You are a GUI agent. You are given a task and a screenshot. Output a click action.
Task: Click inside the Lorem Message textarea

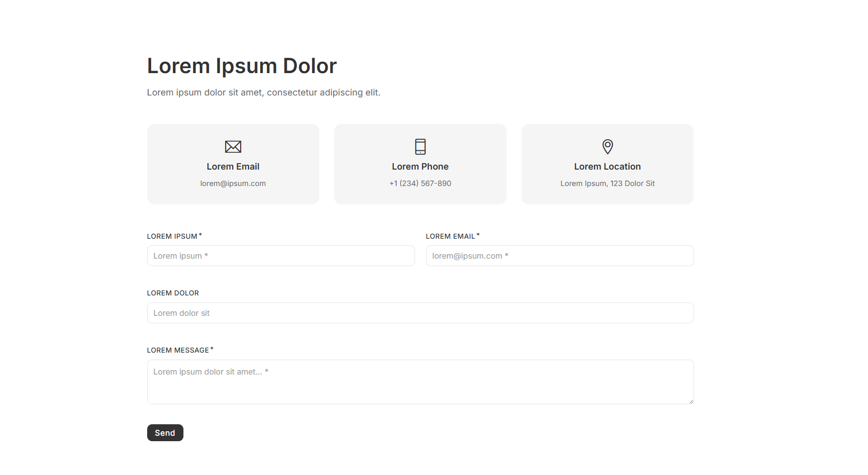[x=420, y=382]
